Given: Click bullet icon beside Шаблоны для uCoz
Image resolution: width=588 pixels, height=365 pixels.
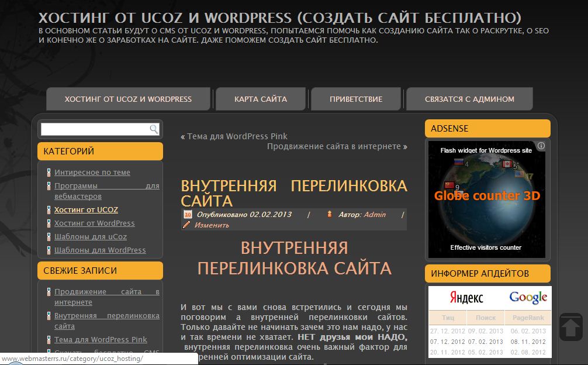Looking at the screenshot, I should click(49, 237).
